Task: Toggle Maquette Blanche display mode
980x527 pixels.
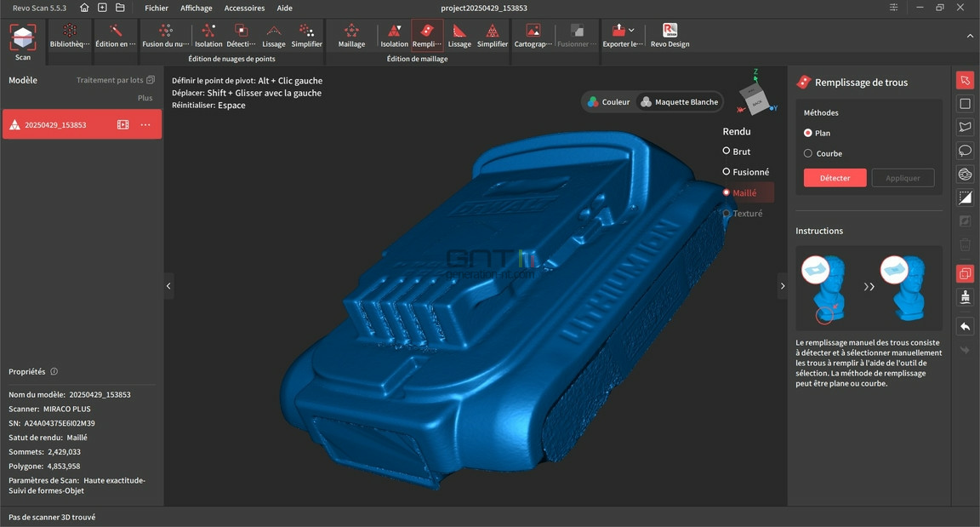Action: 680,102
